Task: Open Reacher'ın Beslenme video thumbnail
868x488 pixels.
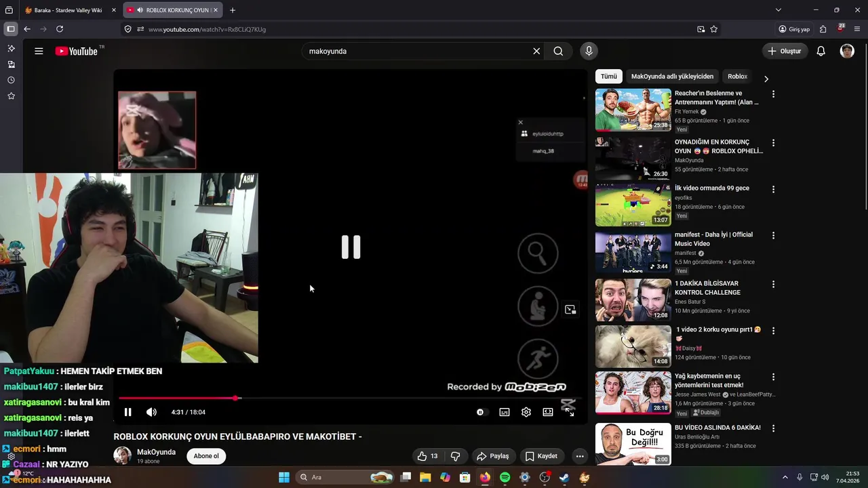Action: click(x=633, y=109)
